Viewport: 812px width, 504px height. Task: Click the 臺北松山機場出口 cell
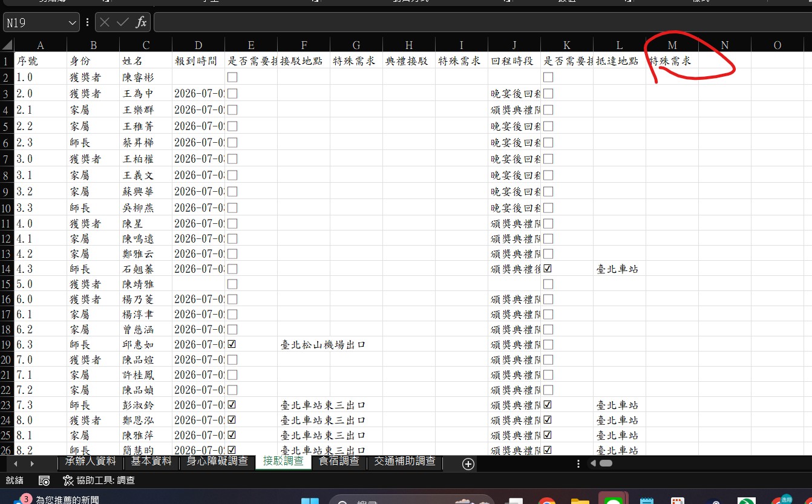(x=304, y=345)
